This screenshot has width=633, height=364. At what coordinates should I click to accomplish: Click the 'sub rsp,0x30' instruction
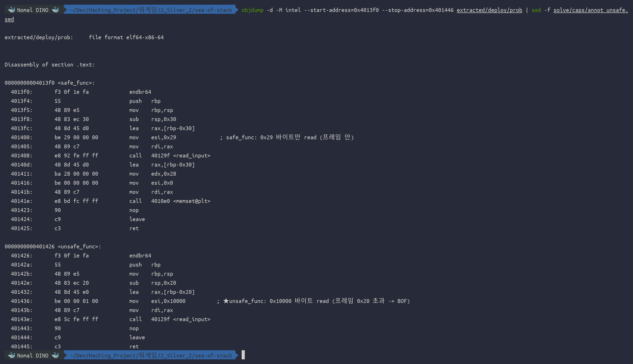tap(153, 119)
